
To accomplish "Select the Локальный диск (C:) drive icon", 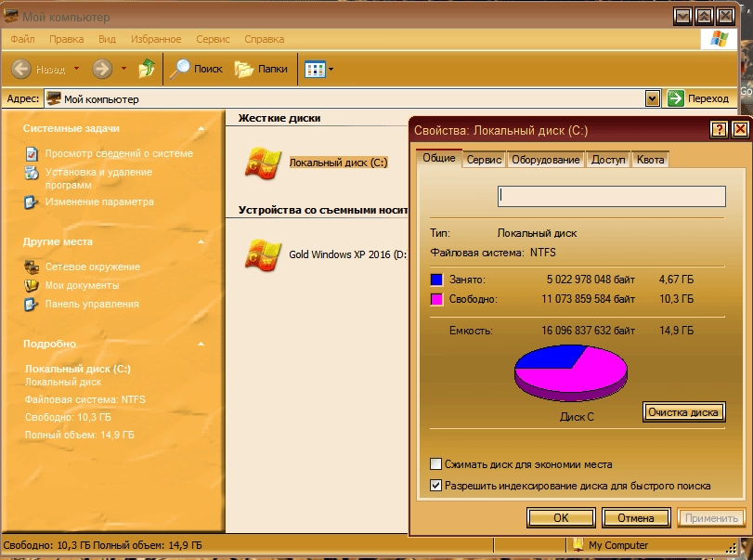I will (x=263, y=163).
